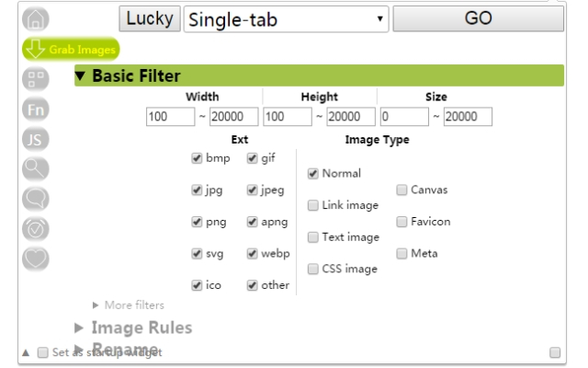588x368 pixels.
Task: Click the Fn sidebar icon
Action: point(31,109)
